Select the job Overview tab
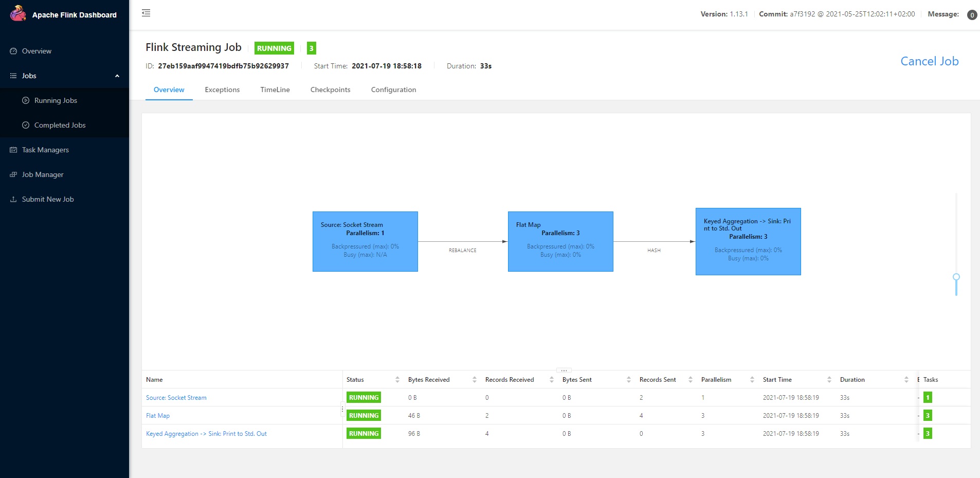Viewport: 980px width, 478px height. pos(169,90)
